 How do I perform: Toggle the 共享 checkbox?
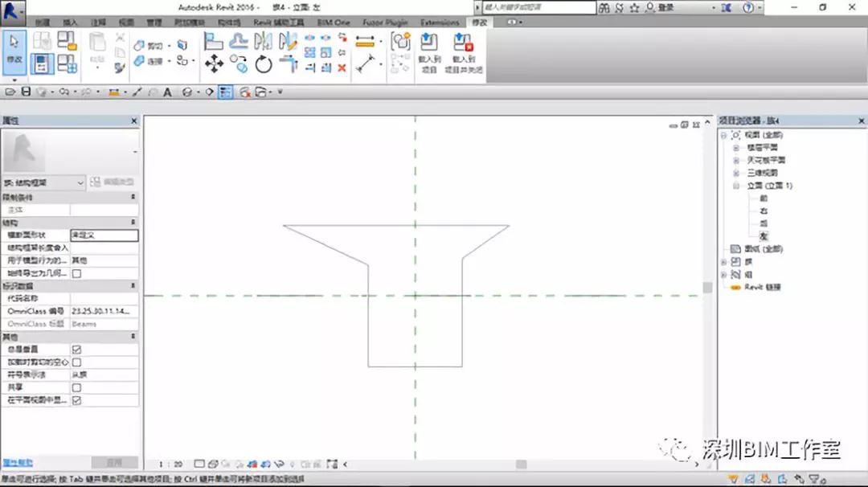point(76,388)
